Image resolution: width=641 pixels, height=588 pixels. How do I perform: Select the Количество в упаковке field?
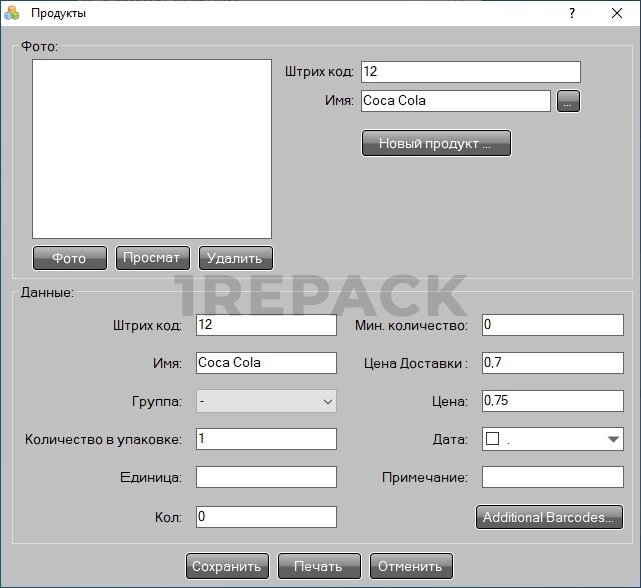tap(266, 439)
